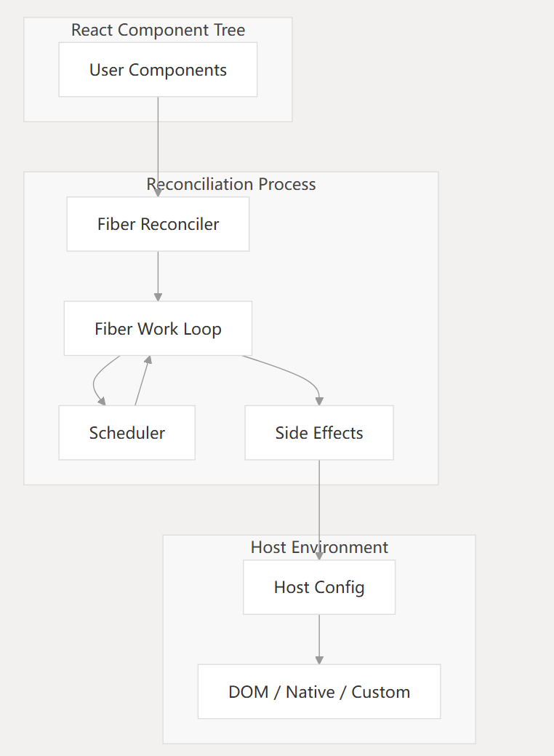Select arrow from Host Config to DOM node
This screenshot has width=554, height=756.
point(319,639)
